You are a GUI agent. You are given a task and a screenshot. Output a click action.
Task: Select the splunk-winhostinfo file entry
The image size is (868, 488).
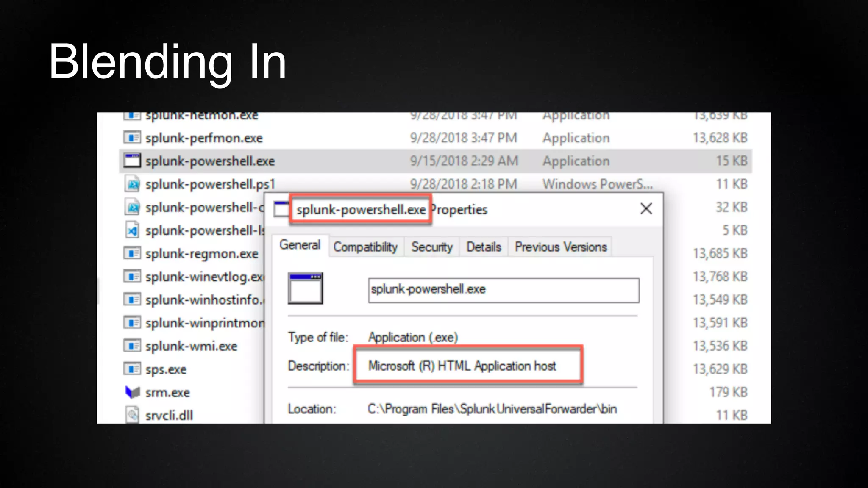click(x=204, y=300)
